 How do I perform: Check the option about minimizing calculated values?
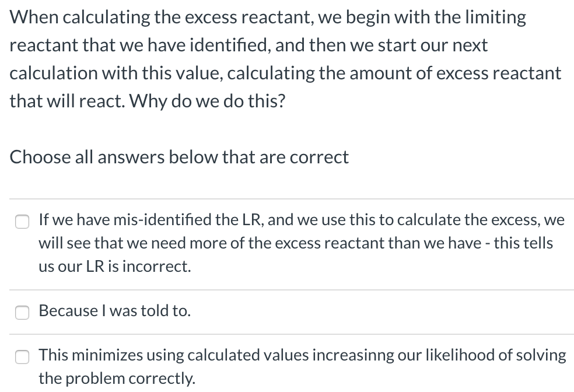(x=22, y=357)
